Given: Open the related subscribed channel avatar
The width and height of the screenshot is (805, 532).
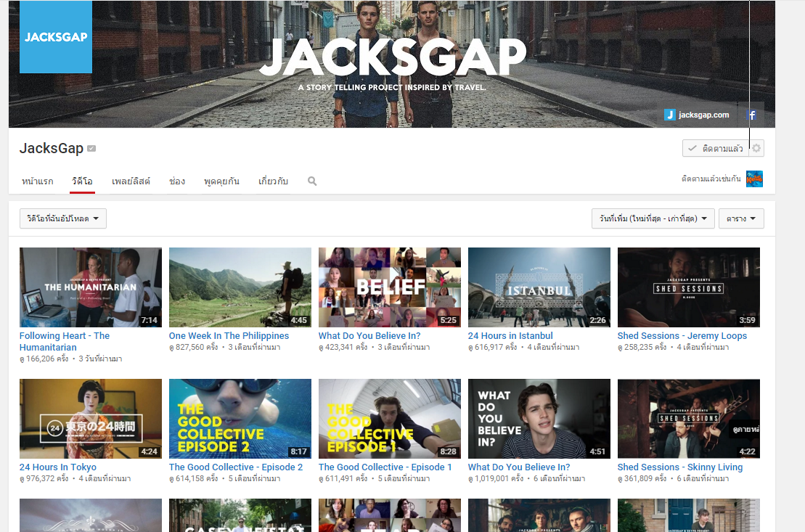Looking at the screenshot, I should click(754, 179).
